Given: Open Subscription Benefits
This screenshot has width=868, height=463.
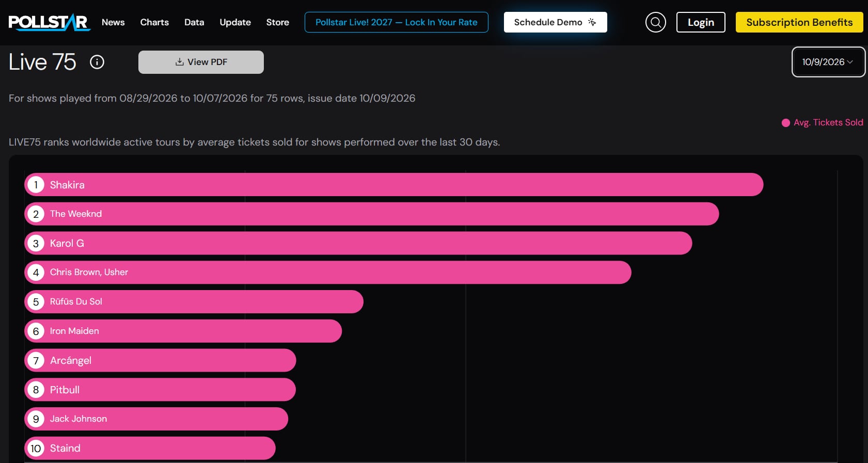Looking at the screenshot, I should tap(799, 22).
